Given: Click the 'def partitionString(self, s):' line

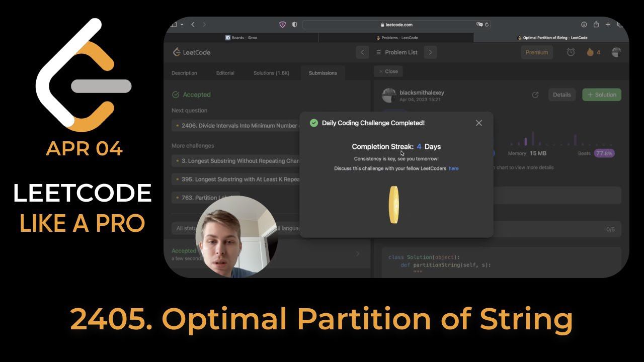Looking at the screenshot, I should (x=446, y=265).
